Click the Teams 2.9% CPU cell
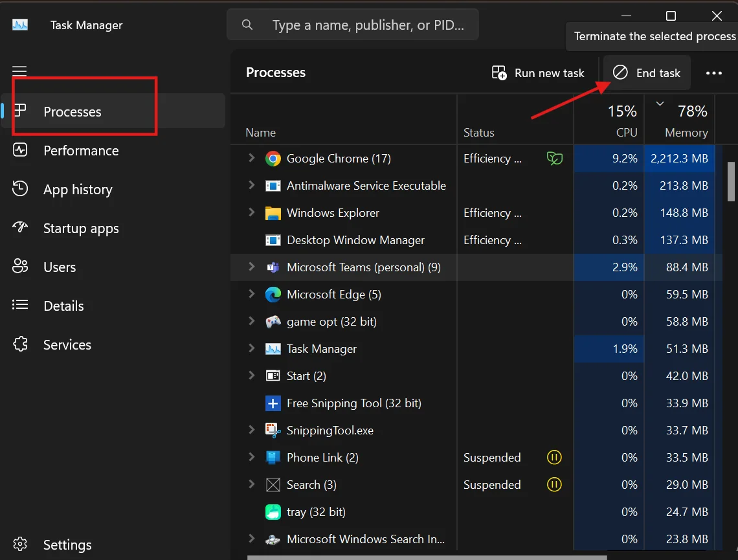The width and height of the screenshot is (738, 560). (x=609, y=267)
